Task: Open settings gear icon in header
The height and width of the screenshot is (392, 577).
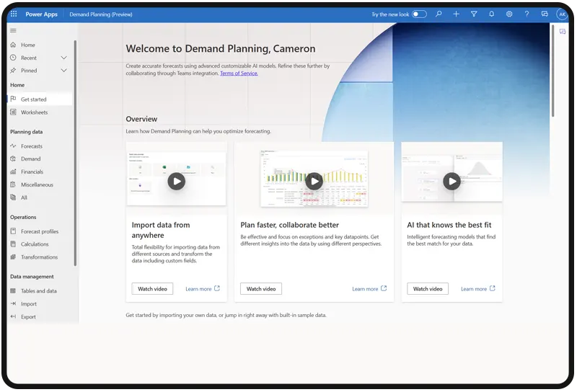Action: (509, 14)
